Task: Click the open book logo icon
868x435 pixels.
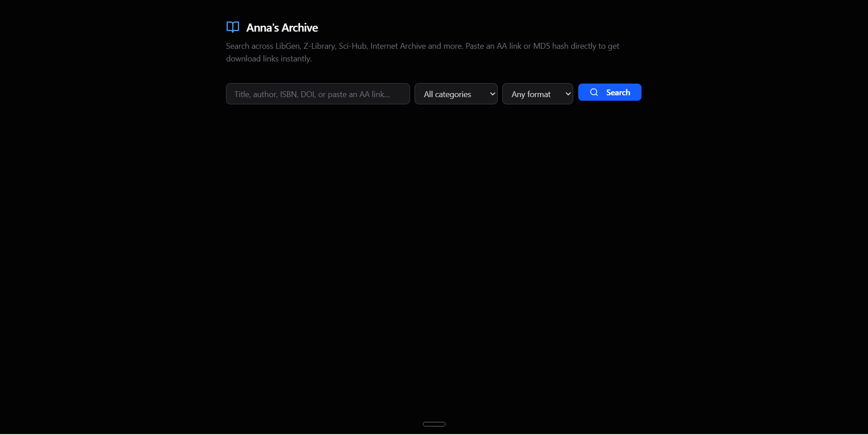Action: pos(233,27)
